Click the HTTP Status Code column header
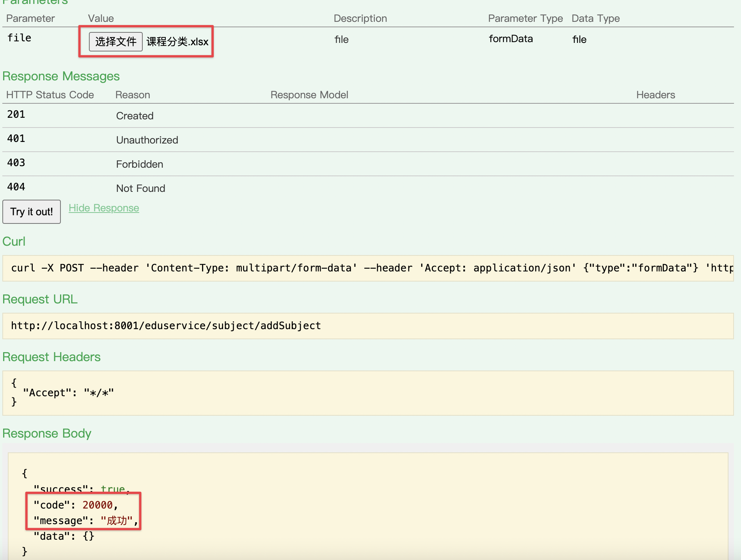The height and width of the screenshot is (560, 741). click(50, 95)
